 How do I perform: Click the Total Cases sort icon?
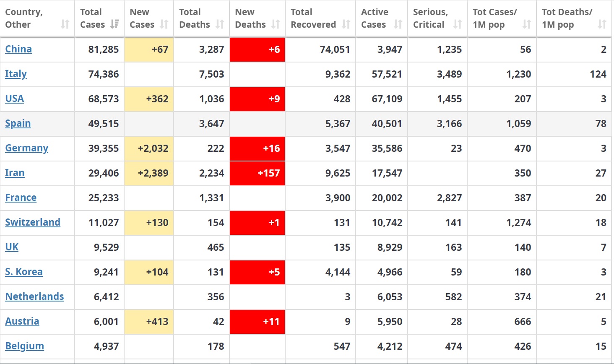click(x=114, y=24)
